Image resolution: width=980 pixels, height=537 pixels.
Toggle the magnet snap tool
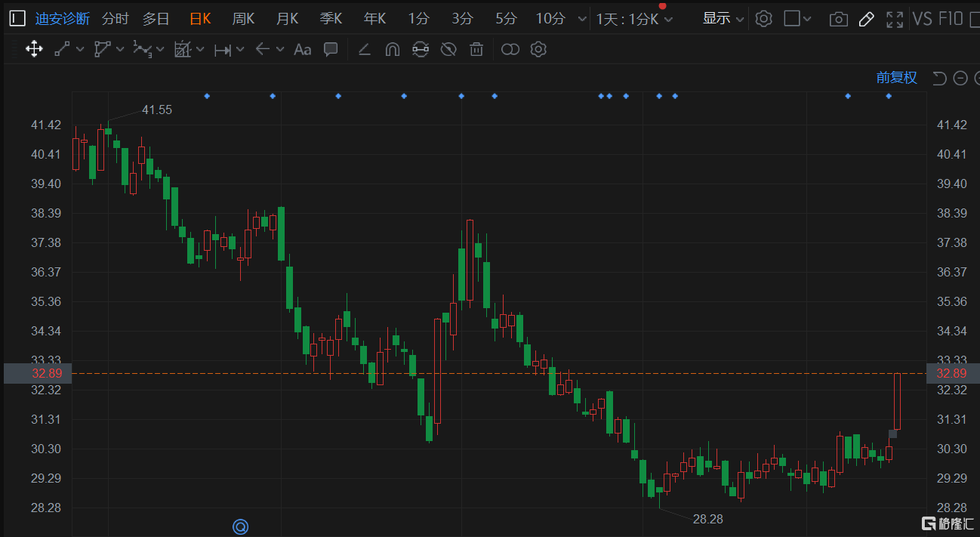pyautogui.click(x=392, y=50)
